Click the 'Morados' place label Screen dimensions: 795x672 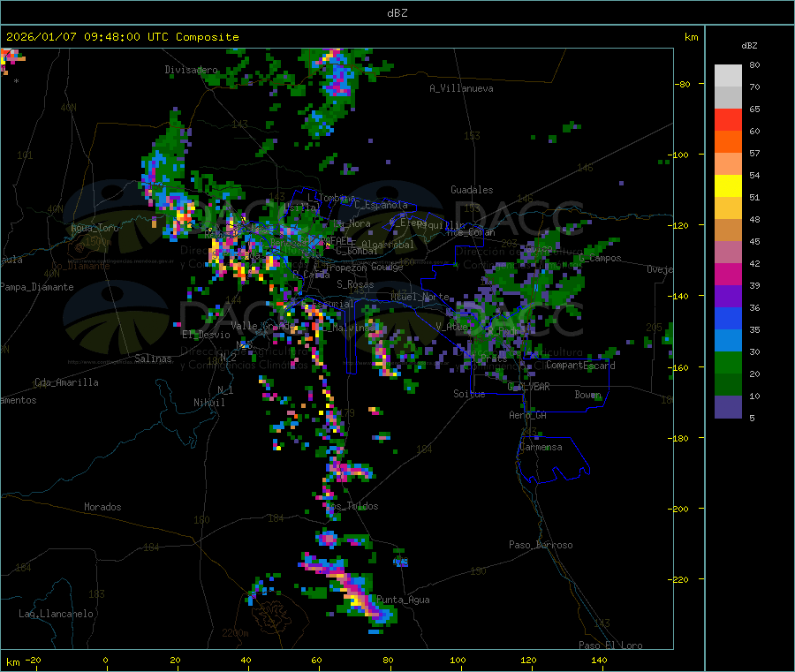click(x=102, y=507)
